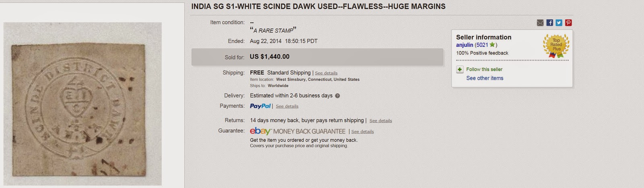Screen dimensions: 644x188
Task: Click the Top Rated Plus badge
Action: point(556,45)
